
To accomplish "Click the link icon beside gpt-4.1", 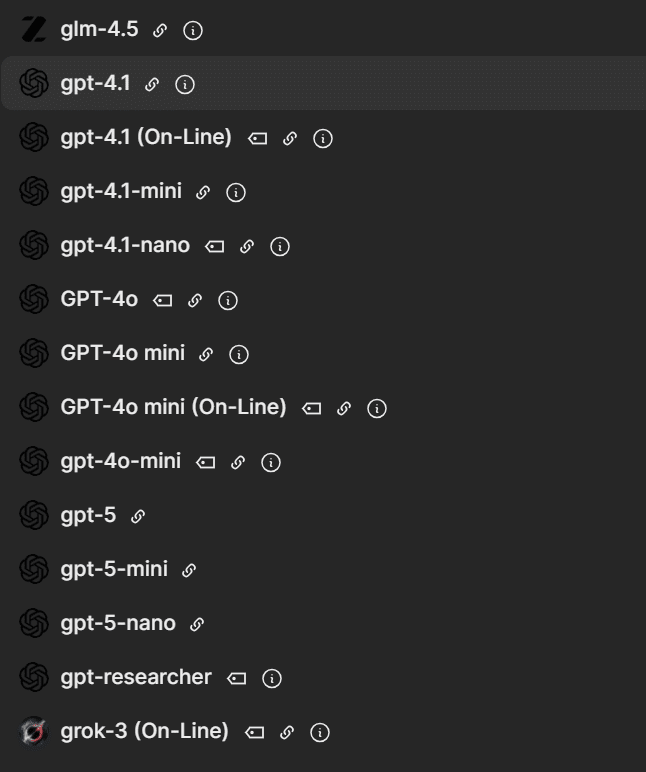I will click(x=152, y=85).
